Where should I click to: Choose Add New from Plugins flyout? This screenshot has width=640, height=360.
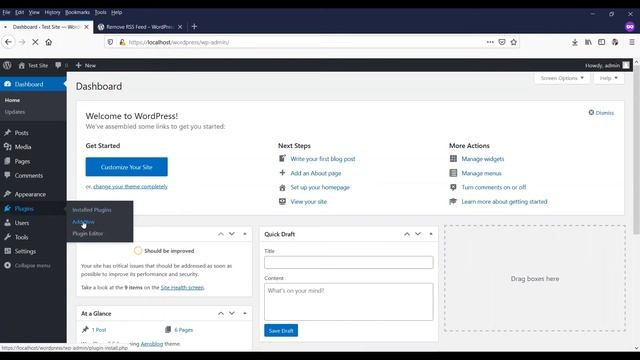(x=83, y=222)
